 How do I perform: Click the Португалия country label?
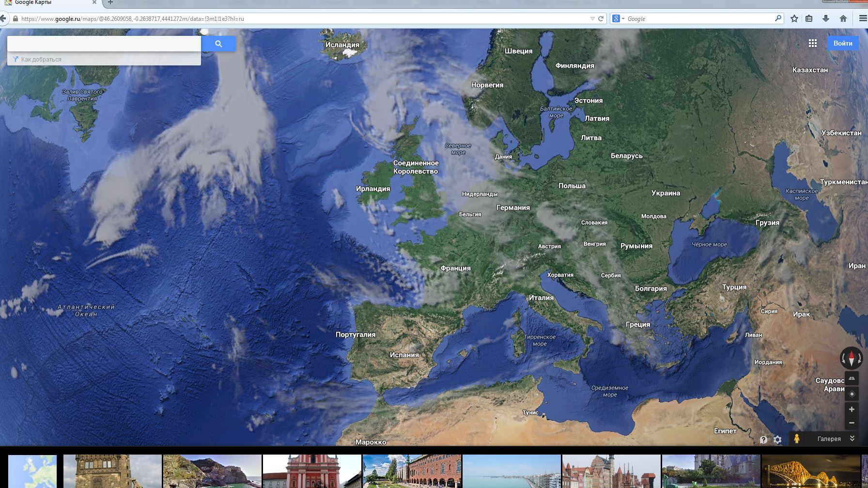(x=356, y=334)
